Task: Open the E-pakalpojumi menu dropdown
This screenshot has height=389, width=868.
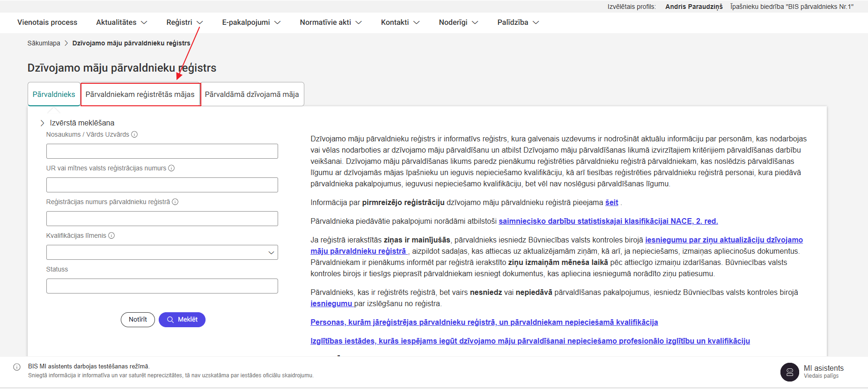Action: click(x=251, y=22)
